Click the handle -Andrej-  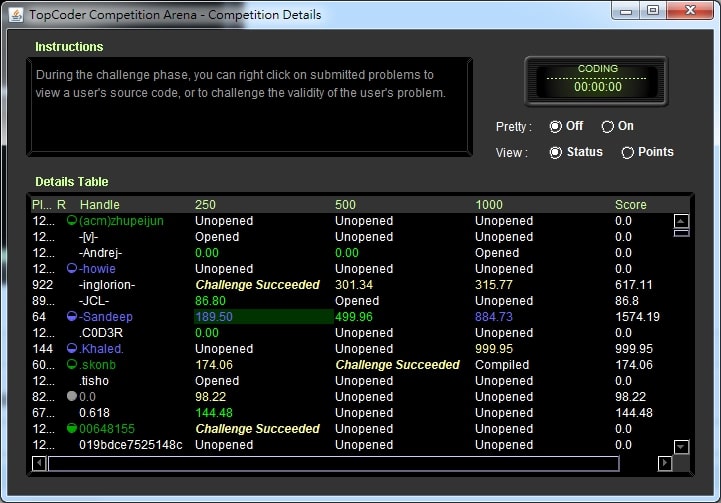pos(100,253)
